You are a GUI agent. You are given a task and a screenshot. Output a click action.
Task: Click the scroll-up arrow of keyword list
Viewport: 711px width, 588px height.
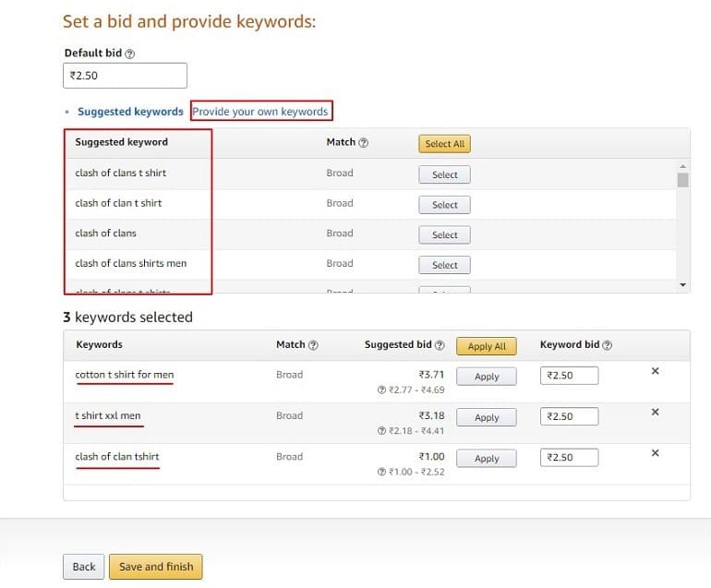[x=683, y=166]
